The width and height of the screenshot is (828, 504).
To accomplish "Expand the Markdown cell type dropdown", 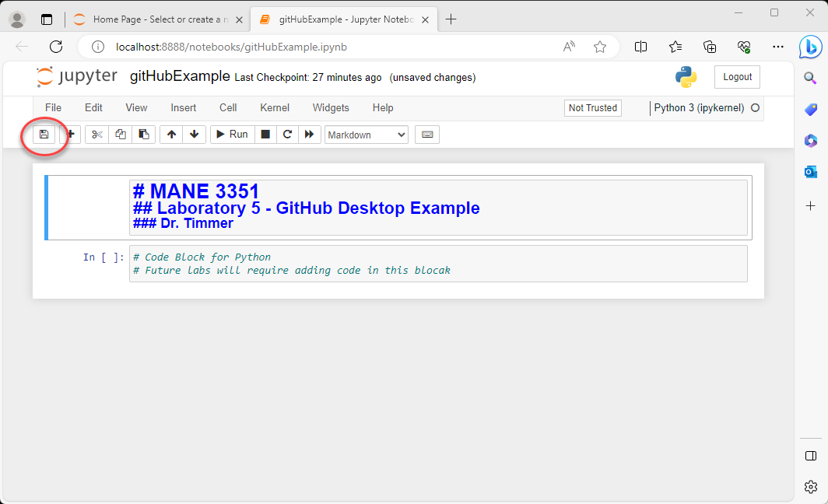I will point(366,135).
